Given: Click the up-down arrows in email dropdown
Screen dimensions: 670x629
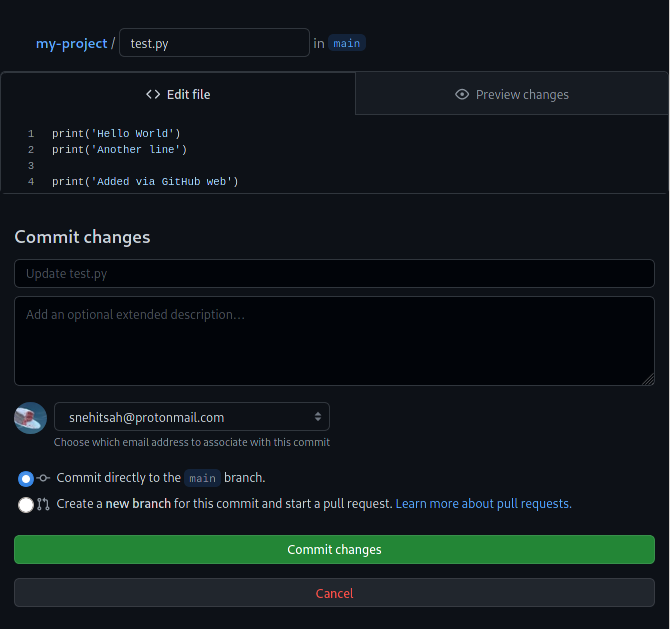Looking at the screenshot, I should point(317,417).
